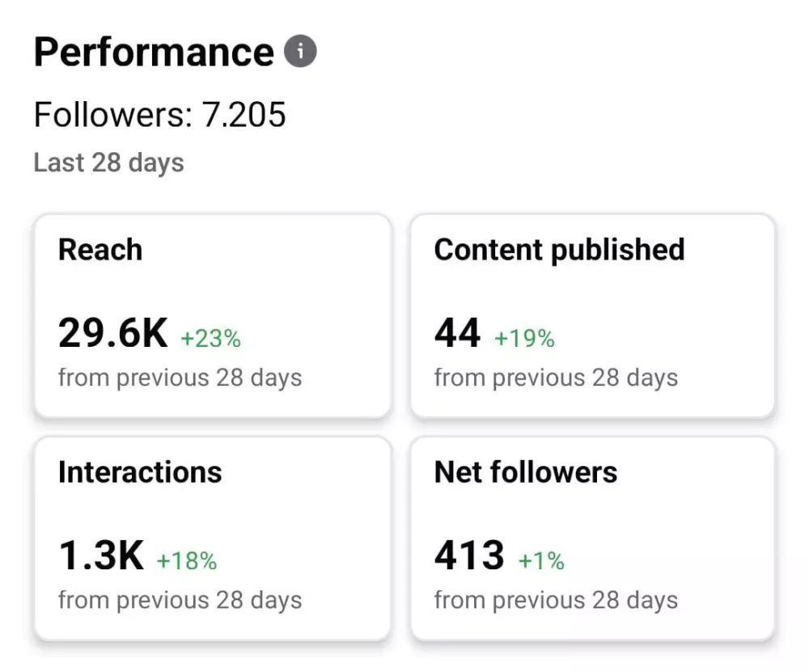The width and height of the screenshot is (809, 672).
Task: Open the Net followers card title
Action: tap(526, 472)
